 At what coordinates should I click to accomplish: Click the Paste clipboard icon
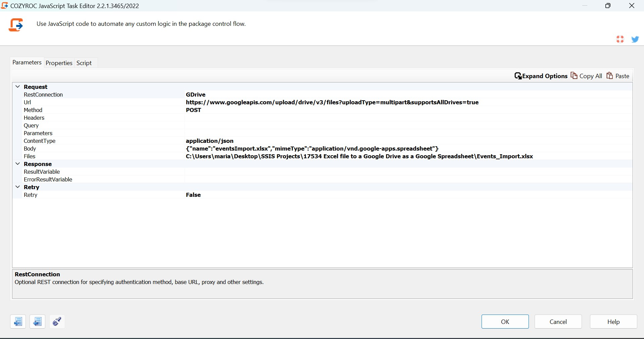pos(610,75)
